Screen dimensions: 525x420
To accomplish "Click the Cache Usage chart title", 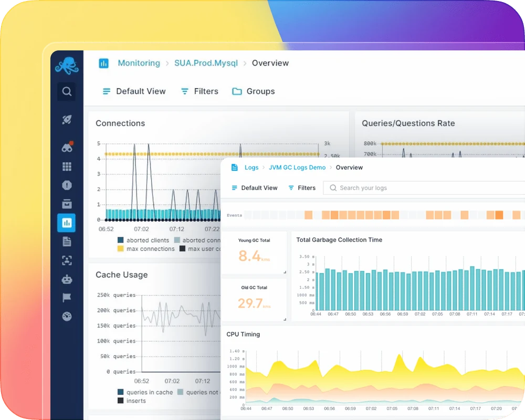I will point(122,275).
